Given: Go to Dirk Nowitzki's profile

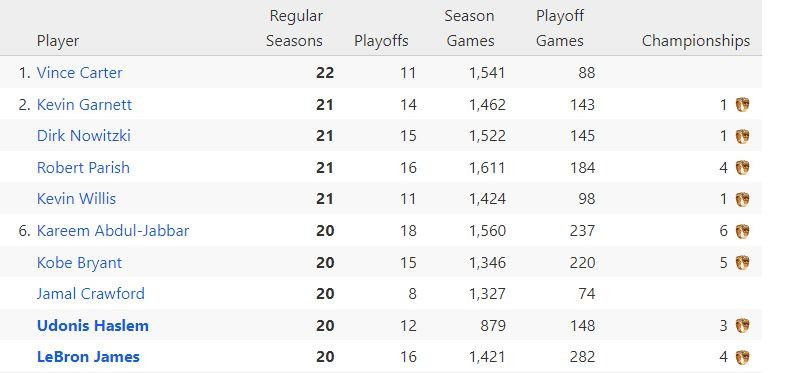Looking at the screenshot, I should pos(84,136).
